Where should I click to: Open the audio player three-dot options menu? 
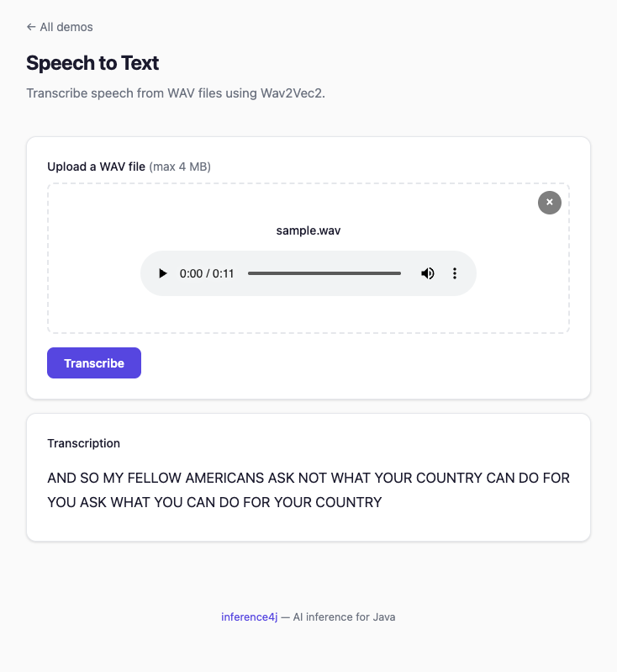point(455,273)
